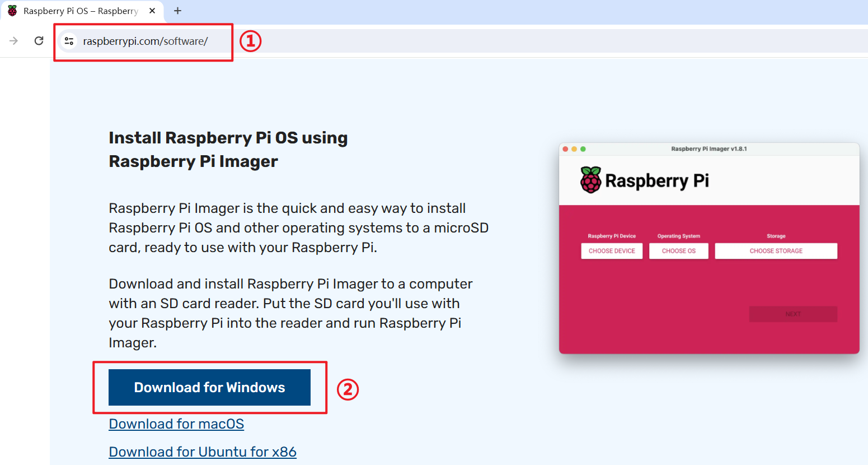This screenshot has height=465, width=868.
Task: Open a new browser tab
Action: coord(177,11)
